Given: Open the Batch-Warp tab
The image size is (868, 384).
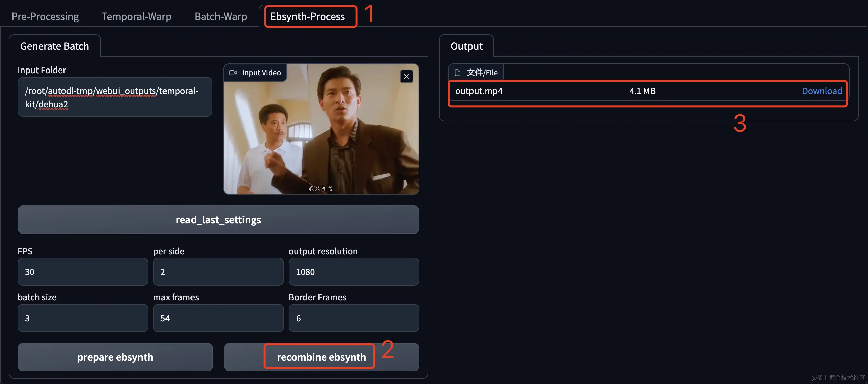Looking at the screenshot, I should tap(221, 16).
